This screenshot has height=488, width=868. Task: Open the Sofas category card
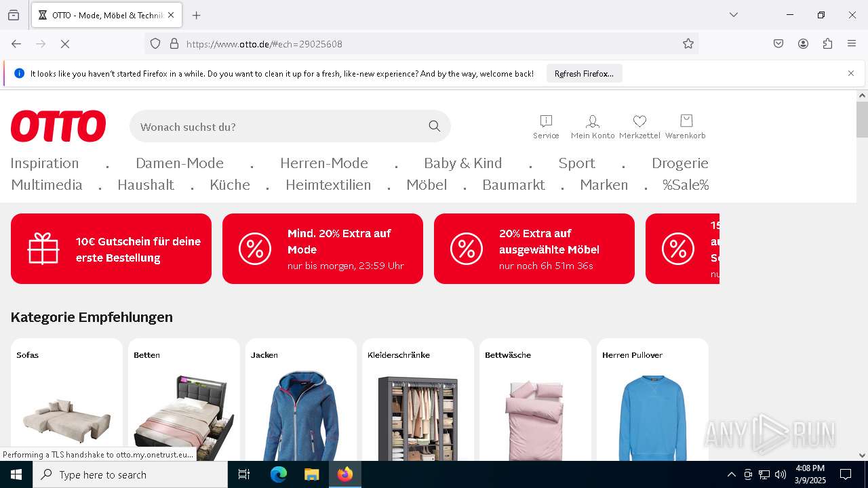(66, 400)
